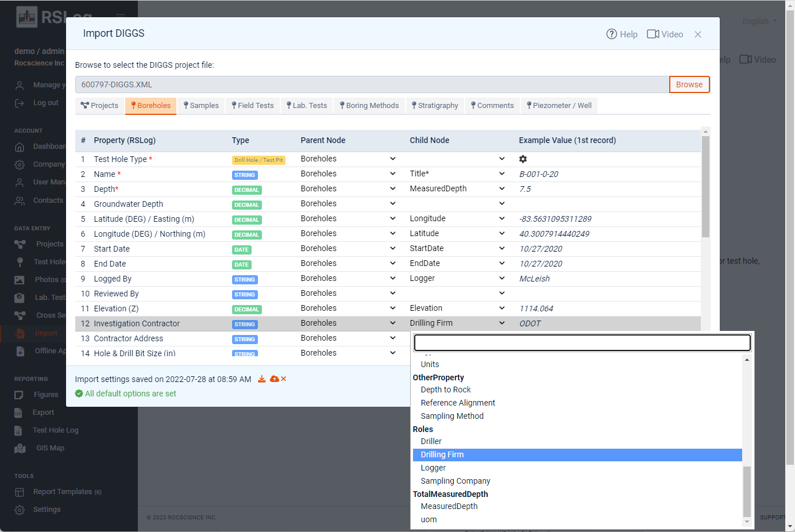
Task: Switch to the Lab. Tests tab
Action: (307, 106)
